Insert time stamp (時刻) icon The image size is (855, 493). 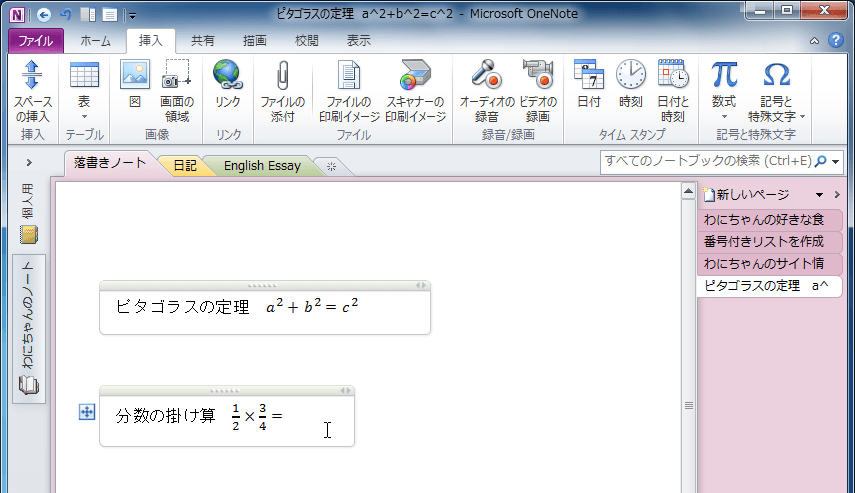631,75
